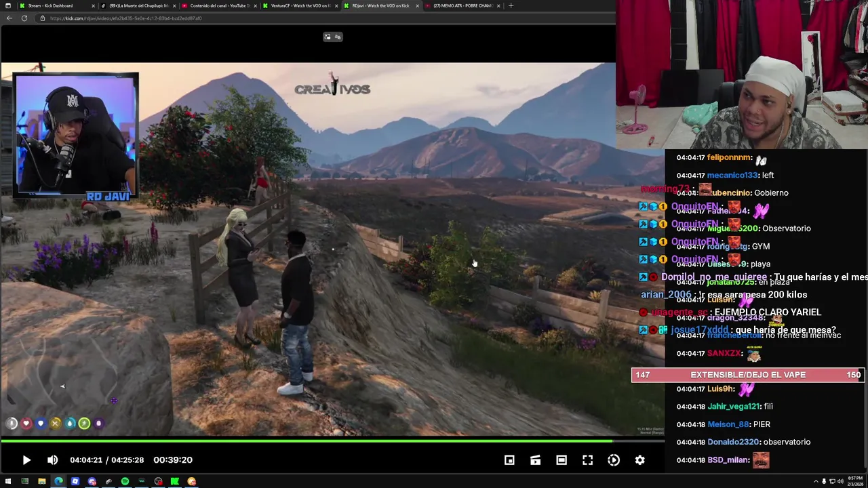View site information lock icon
The height and width of the screenshot is (488, 868).
pyautogui.click(x=43, y=18)
